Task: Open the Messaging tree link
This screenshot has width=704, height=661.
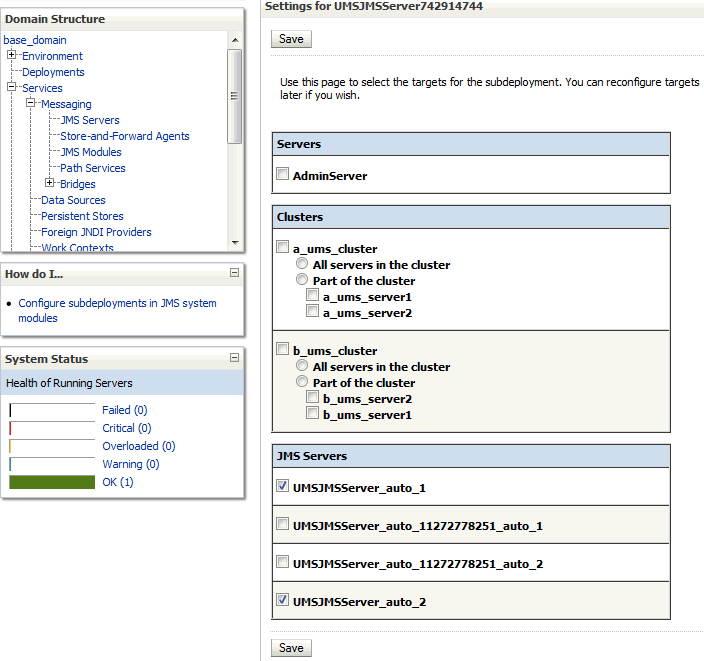Action: pyautogui.click(x=66, y=104)
